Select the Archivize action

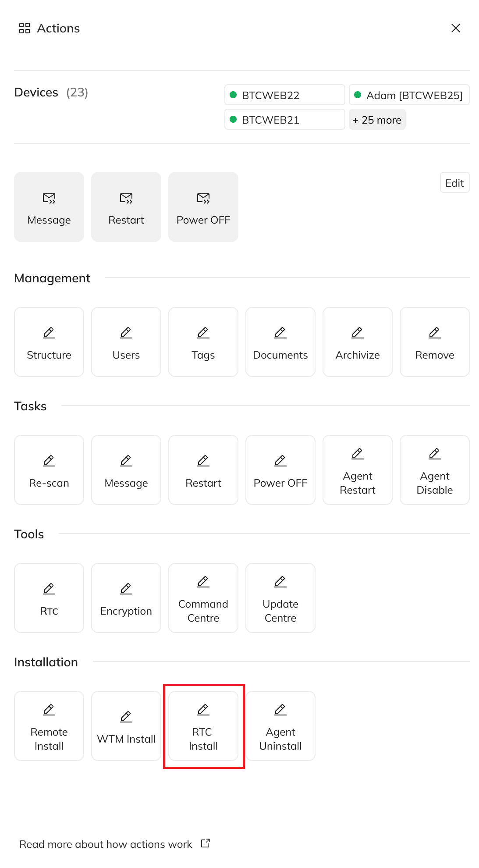point(358,342)
